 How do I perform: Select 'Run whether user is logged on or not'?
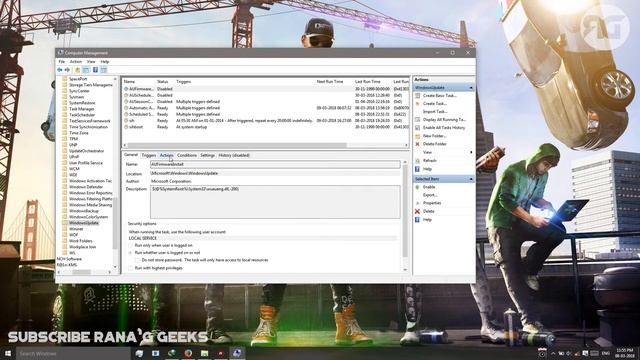click(x=131, y=253)
